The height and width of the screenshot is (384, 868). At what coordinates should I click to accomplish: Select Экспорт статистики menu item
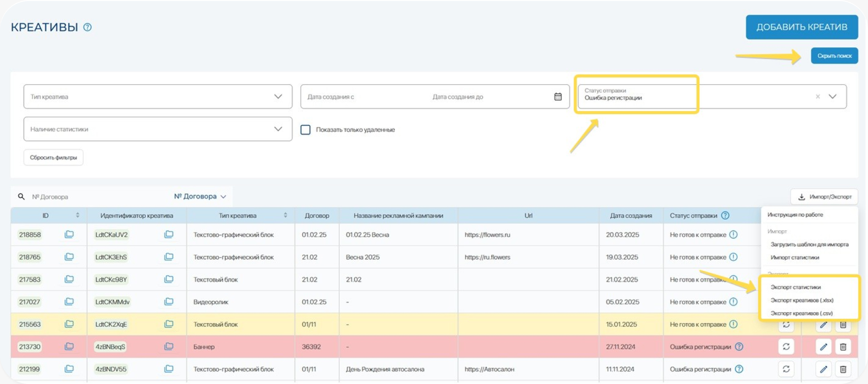796,287
